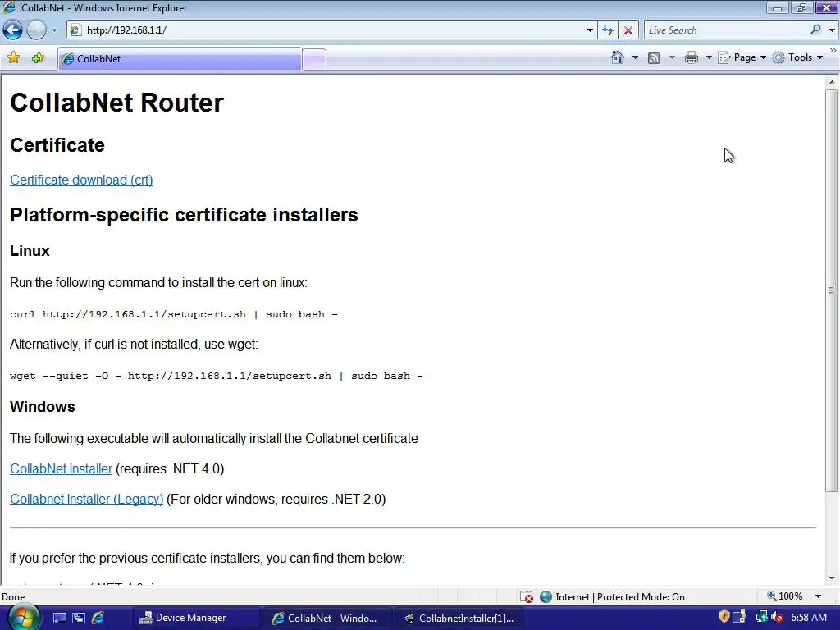Refresh the page with the Refresh button
840x630 pixels.
pos(608,30)
